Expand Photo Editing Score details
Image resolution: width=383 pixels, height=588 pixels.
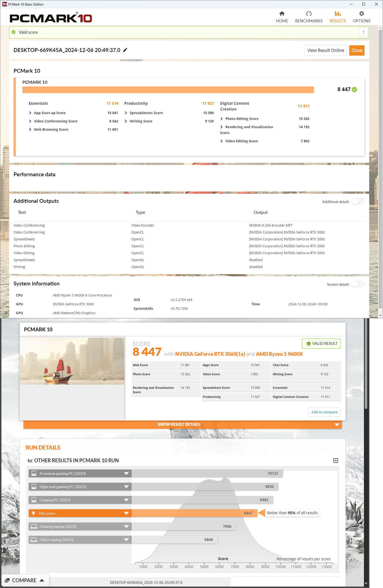(x=222, y=119)
